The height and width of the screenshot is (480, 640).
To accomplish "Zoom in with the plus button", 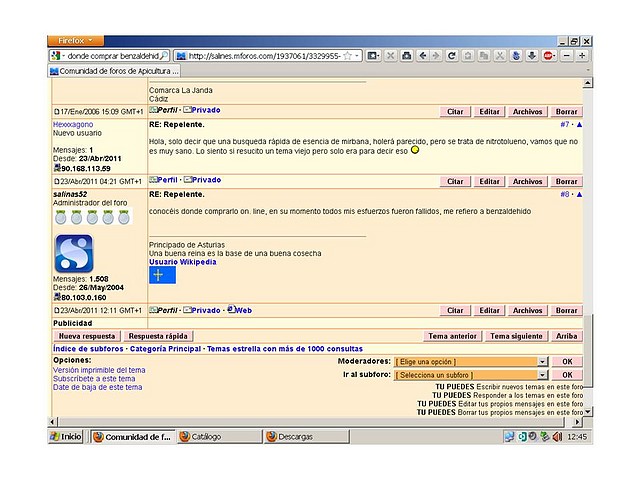I will (582, 56).
